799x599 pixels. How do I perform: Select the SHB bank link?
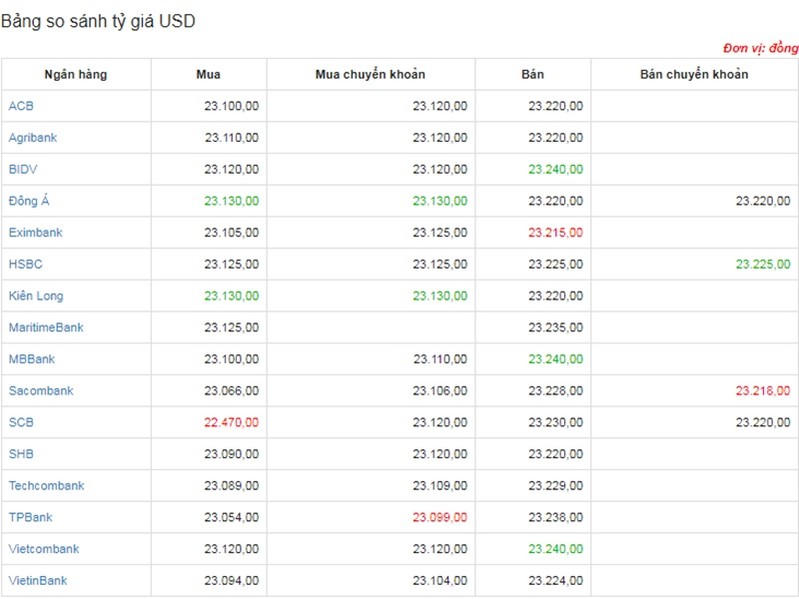[21, 454]
